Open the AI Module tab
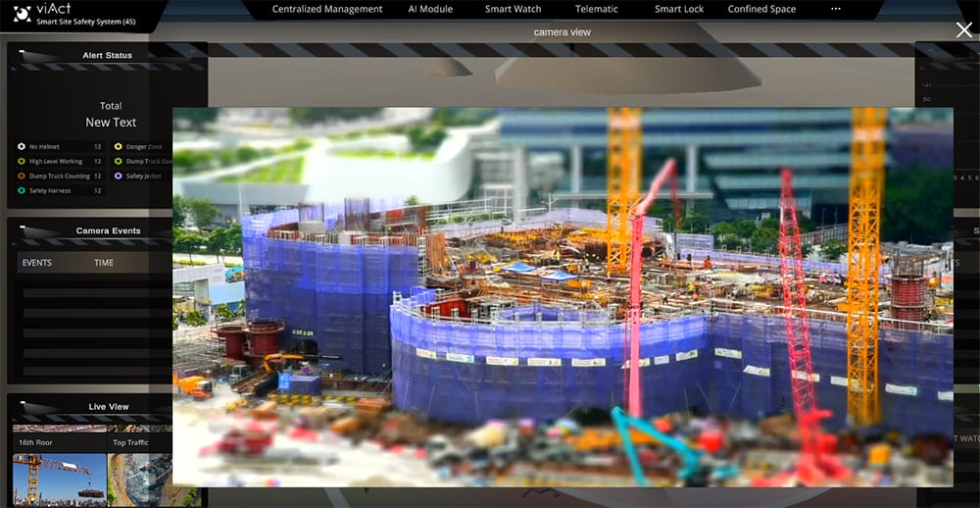 430,9
